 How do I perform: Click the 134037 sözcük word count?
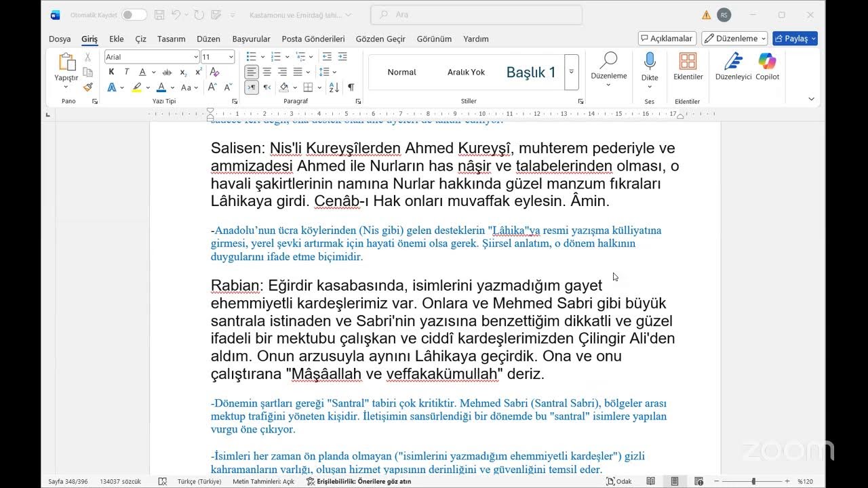coord(121,481)
